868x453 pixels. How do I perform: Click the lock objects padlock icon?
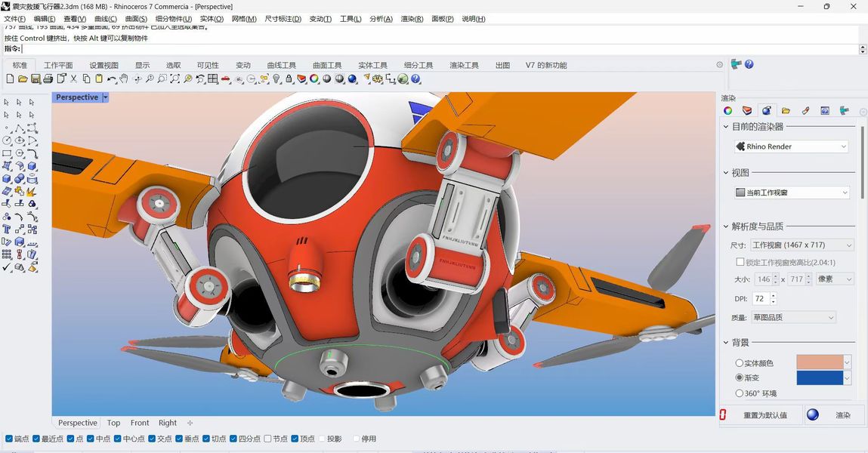click(x=289, y=79)
